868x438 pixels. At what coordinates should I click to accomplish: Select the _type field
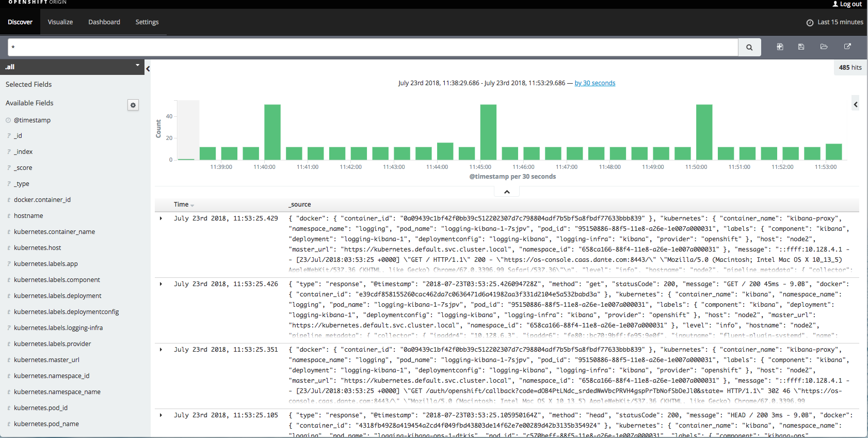pos(22,184)
